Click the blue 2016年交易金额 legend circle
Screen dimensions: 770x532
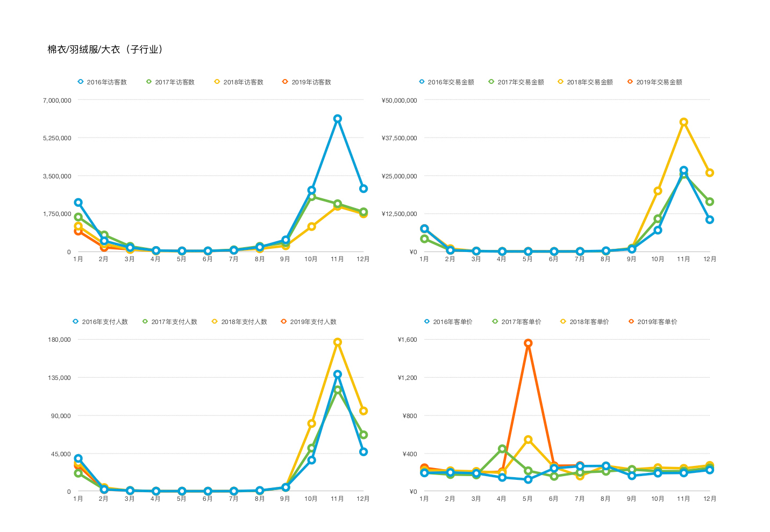tap(422, 82)
